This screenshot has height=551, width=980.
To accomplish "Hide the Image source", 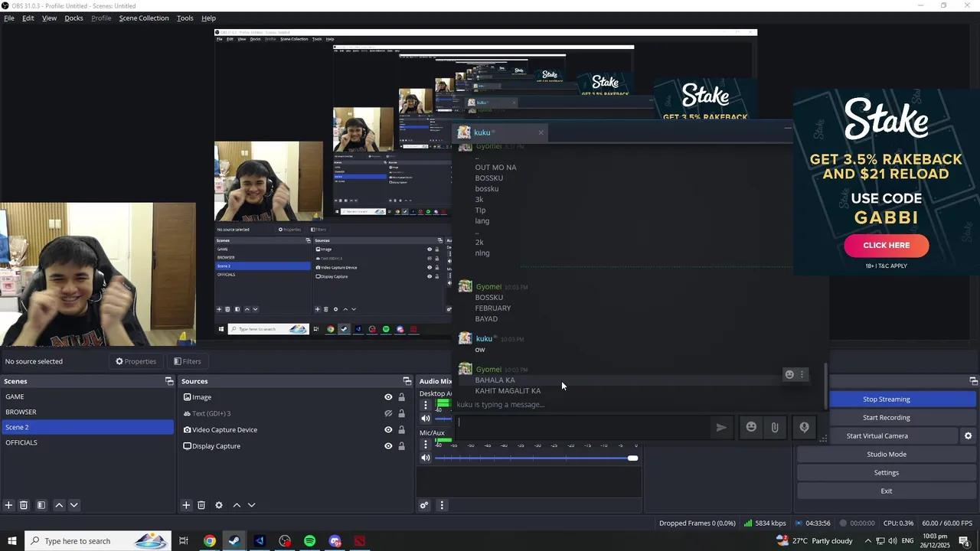I will coord(388,397).
